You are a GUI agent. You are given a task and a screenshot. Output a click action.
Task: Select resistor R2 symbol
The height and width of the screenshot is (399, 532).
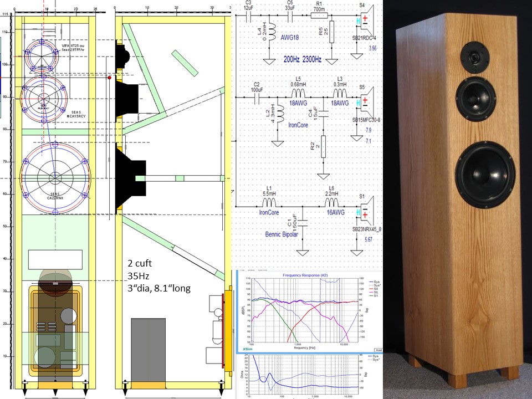tap(323, 146)
